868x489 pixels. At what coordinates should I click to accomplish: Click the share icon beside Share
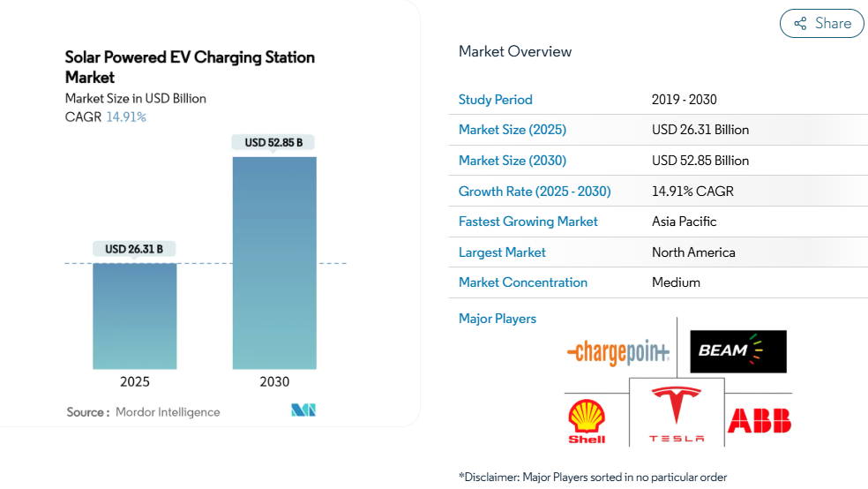click(800, 24)
